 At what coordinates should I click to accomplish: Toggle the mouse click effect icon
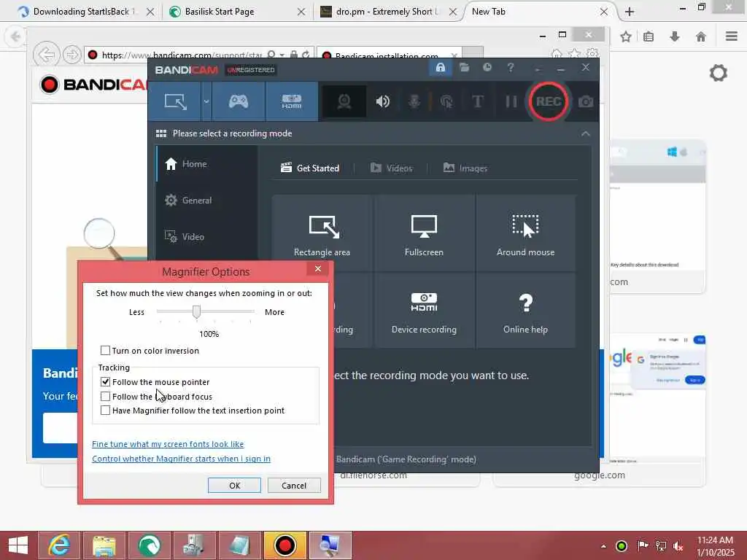coord(446,101)
